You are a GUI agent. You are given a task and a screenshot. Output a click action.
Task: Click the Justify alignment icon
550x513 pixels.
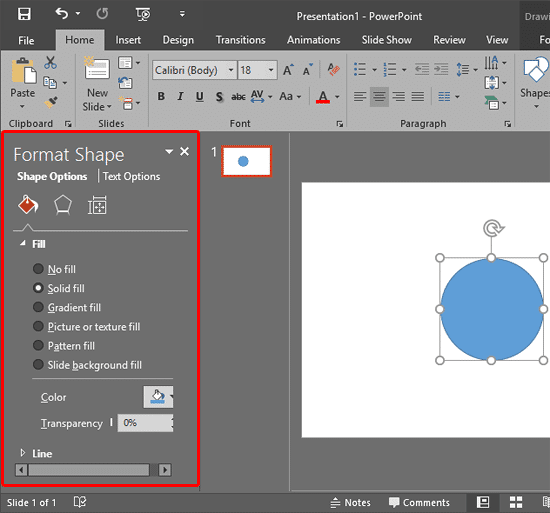pyautogui.click(x=417, y=96)
